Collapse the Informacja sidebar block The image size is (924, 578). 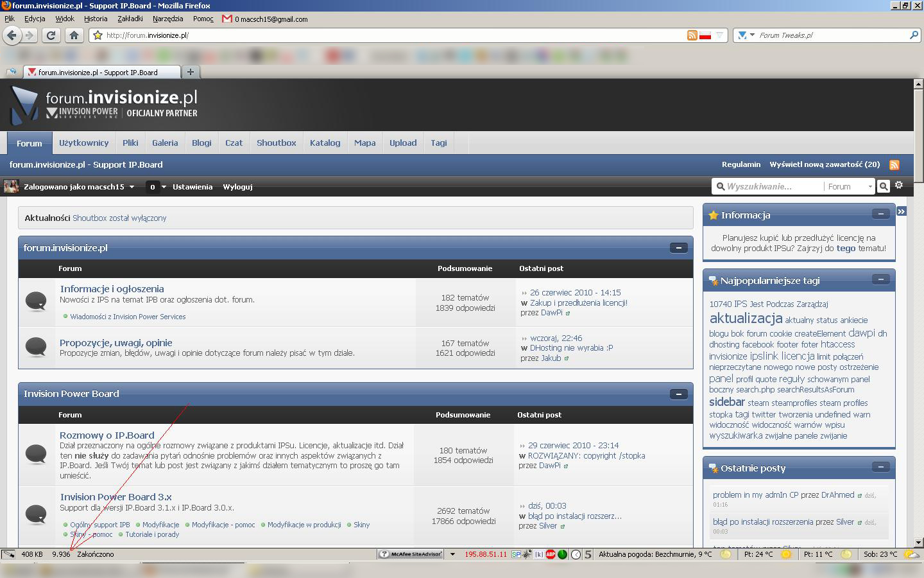pos(880,214)
